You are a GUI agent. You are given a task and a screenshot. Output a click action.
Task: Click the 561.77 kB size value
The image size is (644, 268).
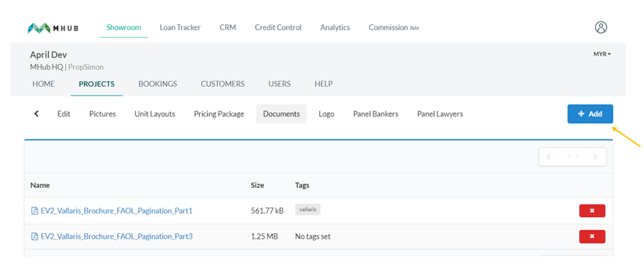267,211
